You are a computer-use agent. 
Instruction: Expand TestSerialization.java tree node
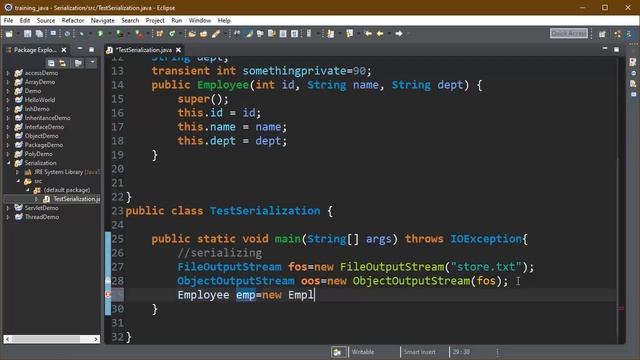pos(36,199)
